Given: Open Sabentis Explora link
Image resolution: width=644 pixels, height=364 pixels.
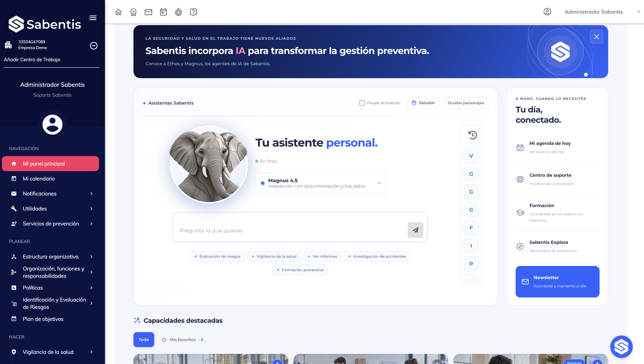Looking at the screenshot, I should (557, 246).
